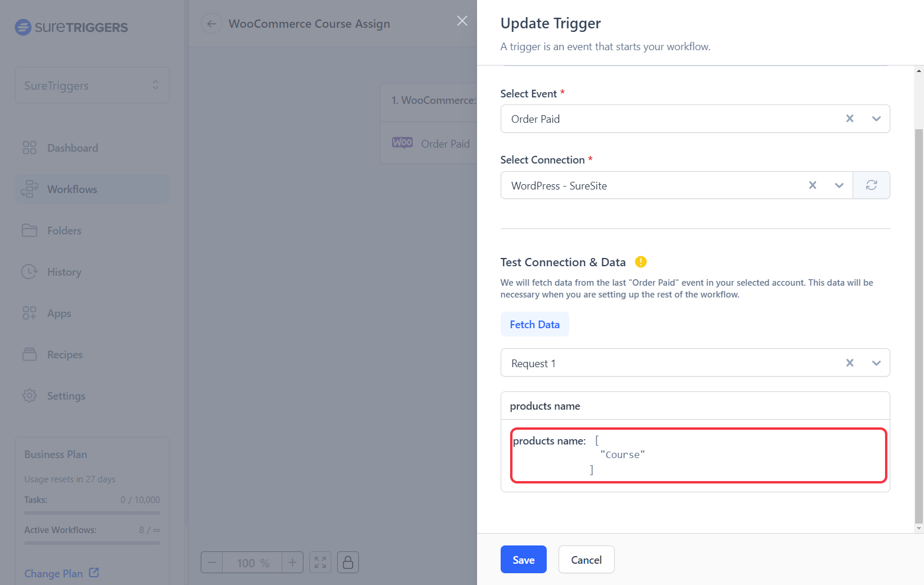The width and height of the screenshot is (924, 585).
Task: Click the zoom out minus button
Action: pyautogui.click(x=212, y=563)
